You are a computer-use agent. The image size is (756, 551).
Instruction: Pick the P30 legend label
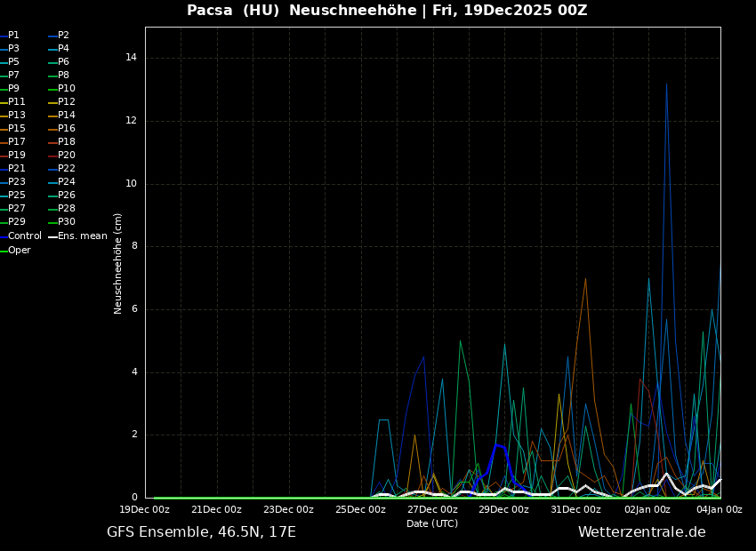[x=66, y=222]
